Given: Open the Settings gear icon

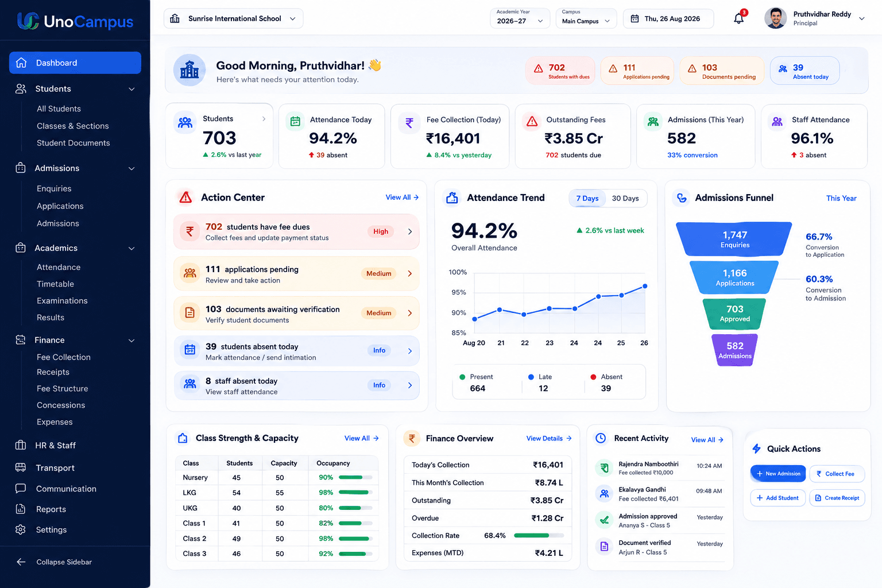Looking at the screenshot, I should click(21, 529).
